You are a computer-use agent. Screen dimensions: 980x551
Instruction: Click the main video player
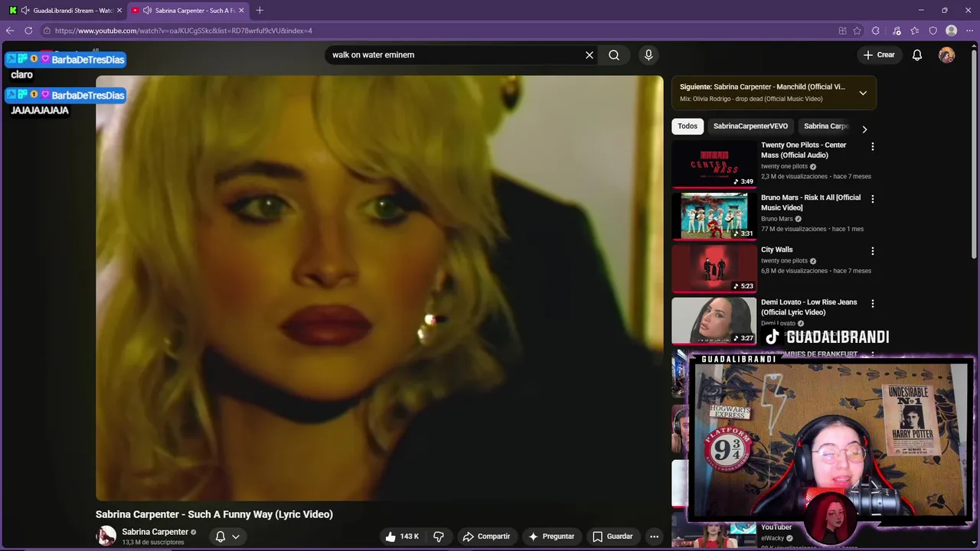coord(379,288)
